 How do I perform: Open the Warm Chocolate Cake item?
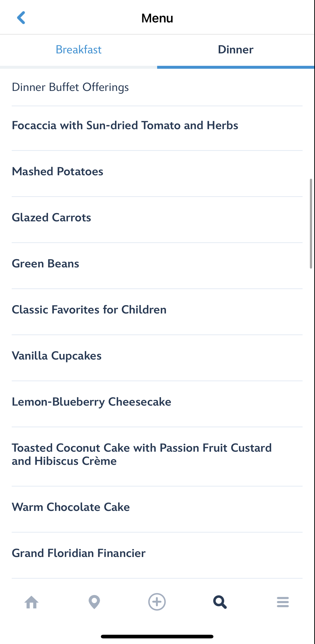pos(71,507)
